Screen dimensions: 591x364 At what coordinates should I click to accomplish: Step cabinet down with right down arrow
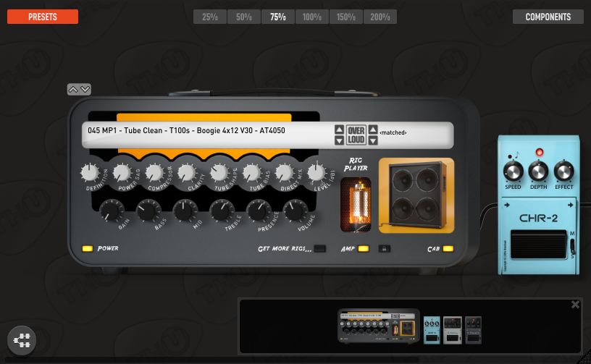[373, 140]
